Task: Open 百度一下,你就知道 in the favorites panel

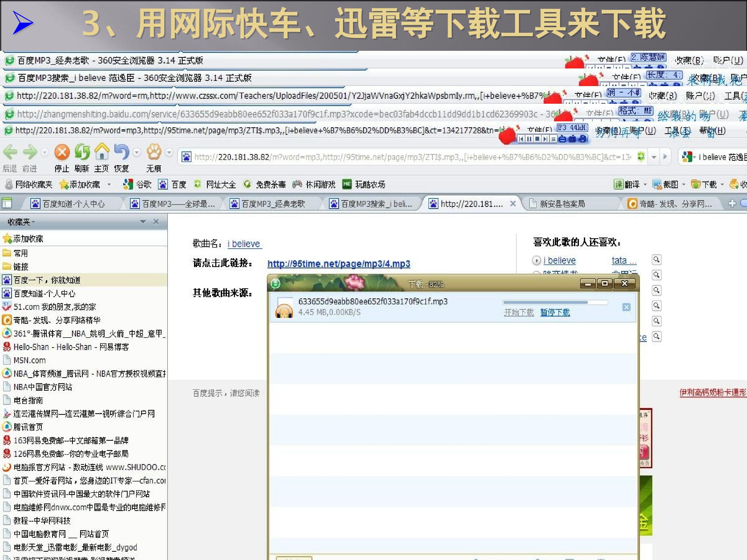Action: click(84, 280)
